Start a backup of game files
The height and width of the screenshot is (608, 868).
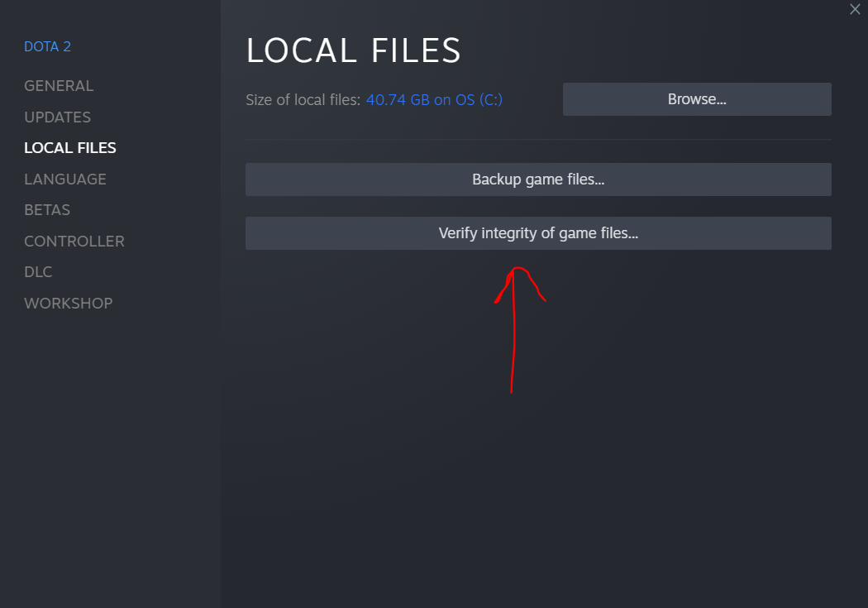point(537,180)
